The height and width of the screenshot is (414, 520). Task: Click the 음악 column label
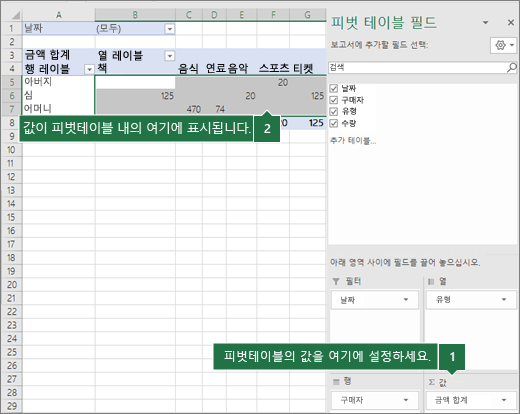pos(238,69)
